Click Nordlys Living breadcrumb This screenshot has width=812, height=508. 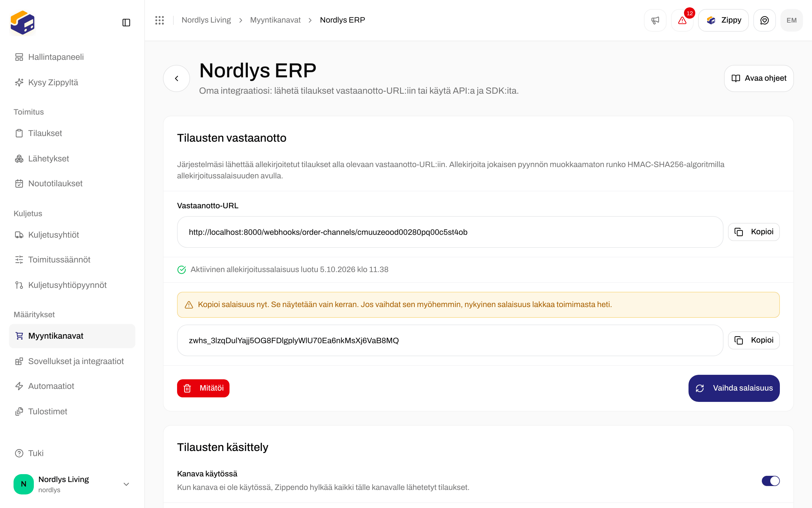tap(206, 20)
